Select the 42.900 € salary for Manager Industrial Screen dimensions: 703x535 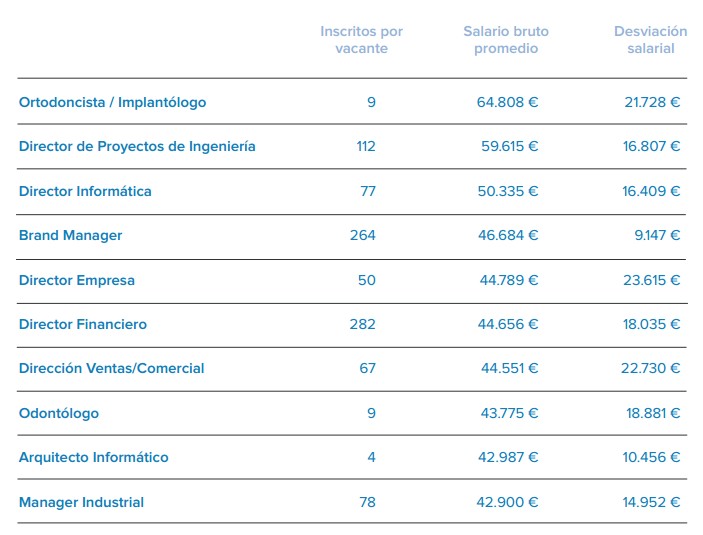508,502
